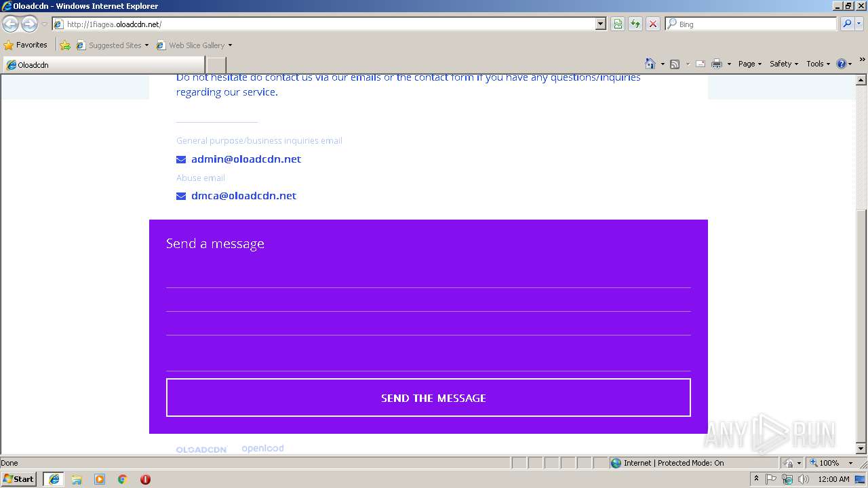Click the red Opera taskbar icon
Screen dimensions: 868x488
(145, 479)
